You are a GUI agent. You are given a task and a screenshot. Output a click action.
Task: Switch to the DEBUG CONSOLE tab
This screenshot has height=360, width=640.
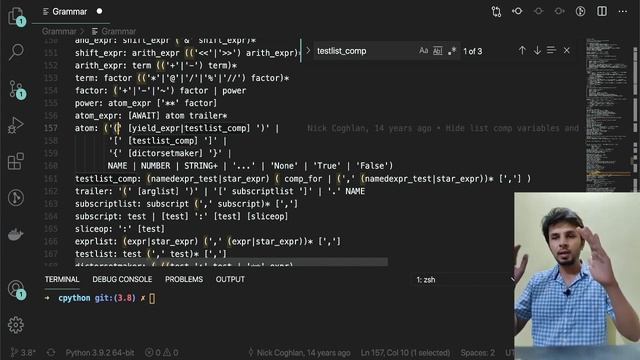122,279
